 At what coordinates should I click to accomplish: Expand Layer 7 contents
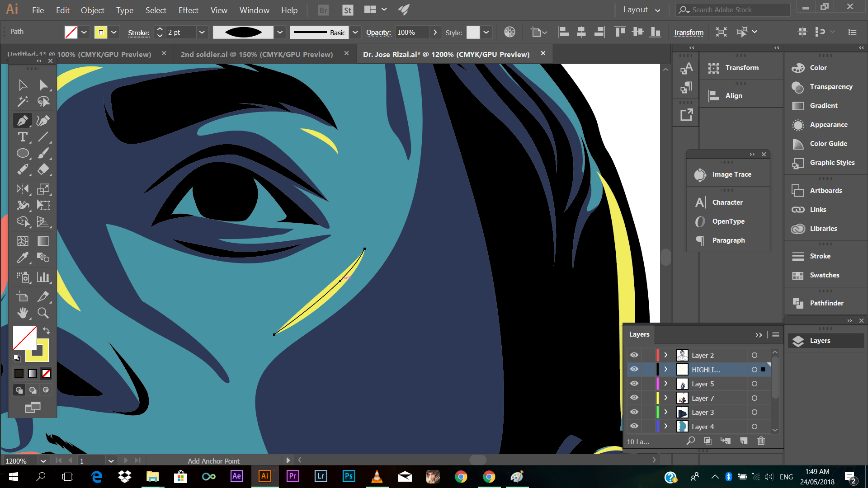[x=666, y=398]
